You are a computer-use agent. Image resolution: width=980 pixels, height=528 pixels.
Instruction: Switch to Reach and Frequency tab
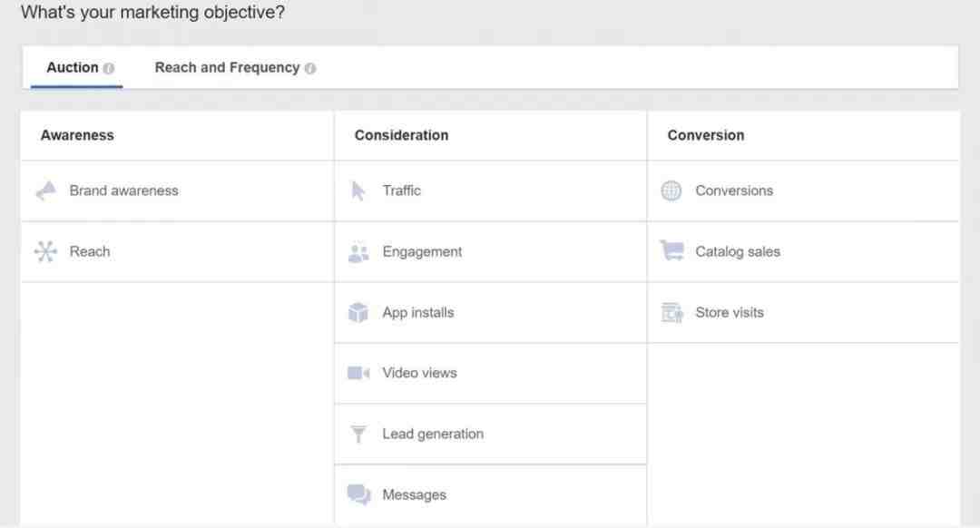coord(227,68)
